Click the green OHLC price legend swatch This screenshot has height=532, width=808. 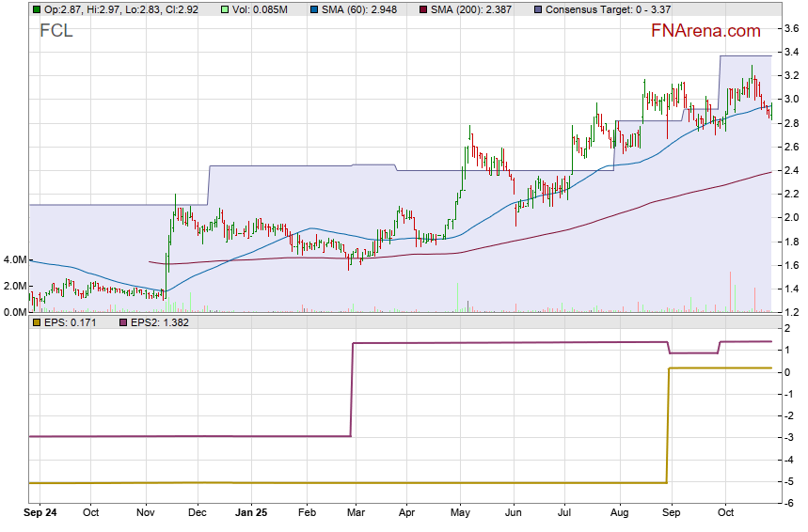click(x=37, y=8)
